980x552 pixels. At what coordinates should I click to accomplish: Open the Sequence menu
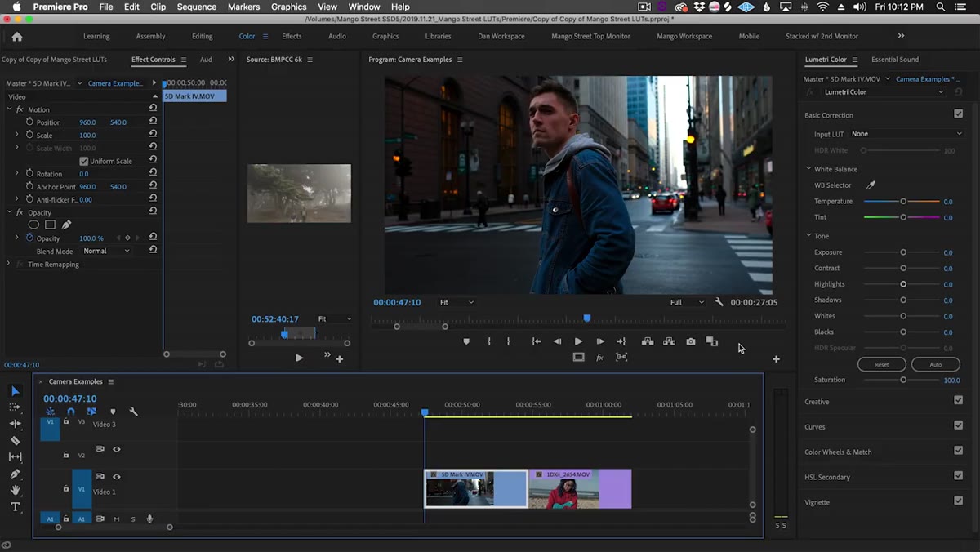tap(196, 7)
